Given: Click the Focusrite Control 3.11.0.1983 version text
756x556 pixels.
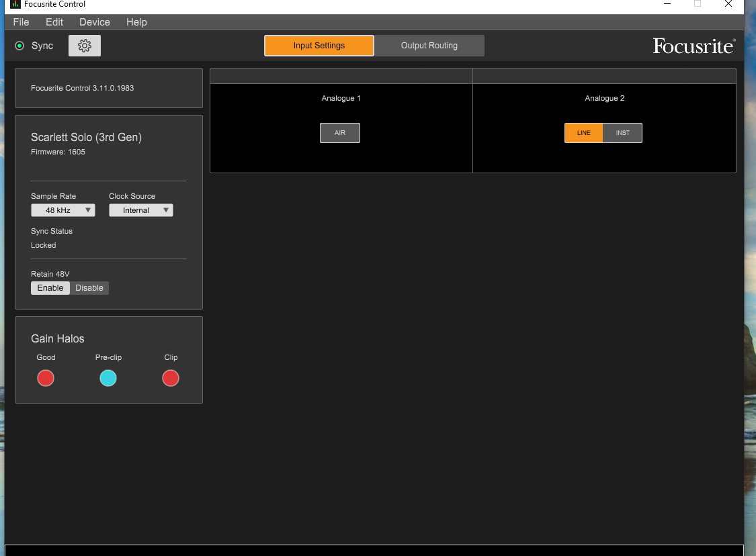Looking at the screenshot, I should coord(83,88).
